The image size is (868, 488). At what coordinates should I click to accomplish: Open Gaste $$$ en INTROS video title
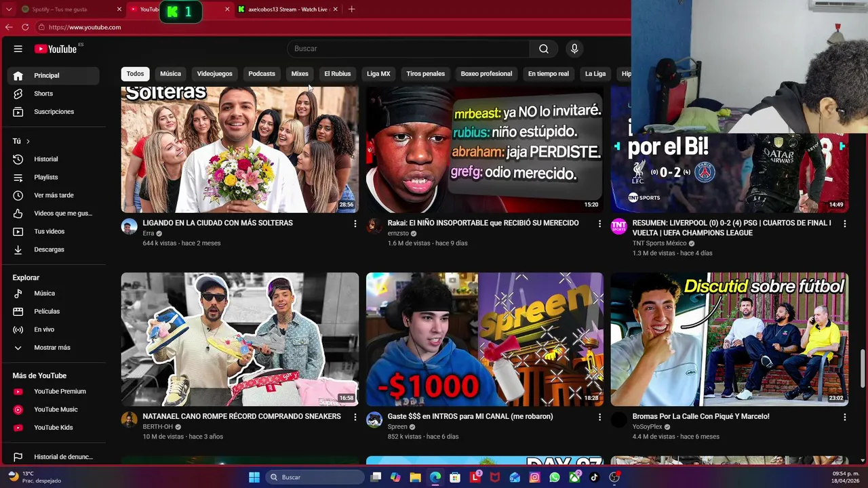pos(470,417)
